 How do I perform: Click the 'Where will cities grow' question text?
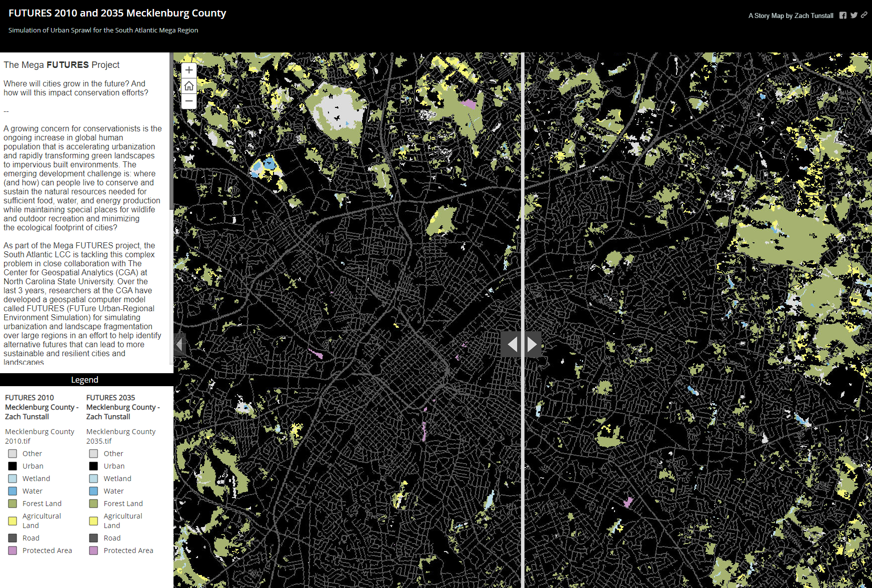point(76,88)
